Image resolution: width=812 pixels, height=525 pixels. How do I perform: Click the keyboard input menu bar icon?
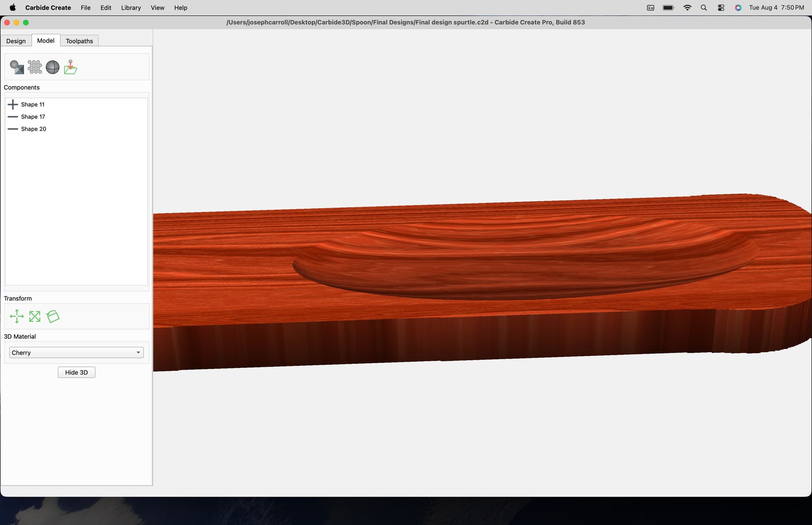(x=650, y=8)
